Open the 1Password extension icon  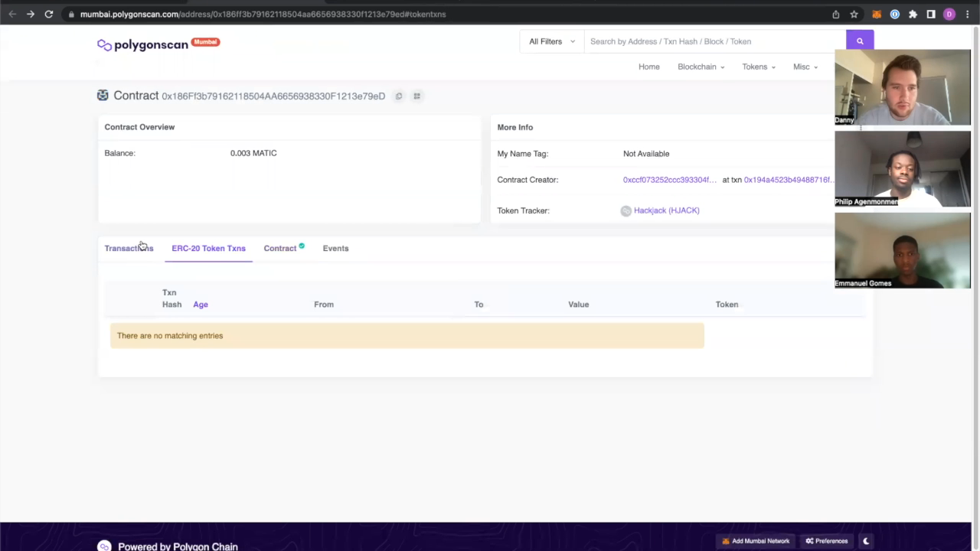(894, 14)
